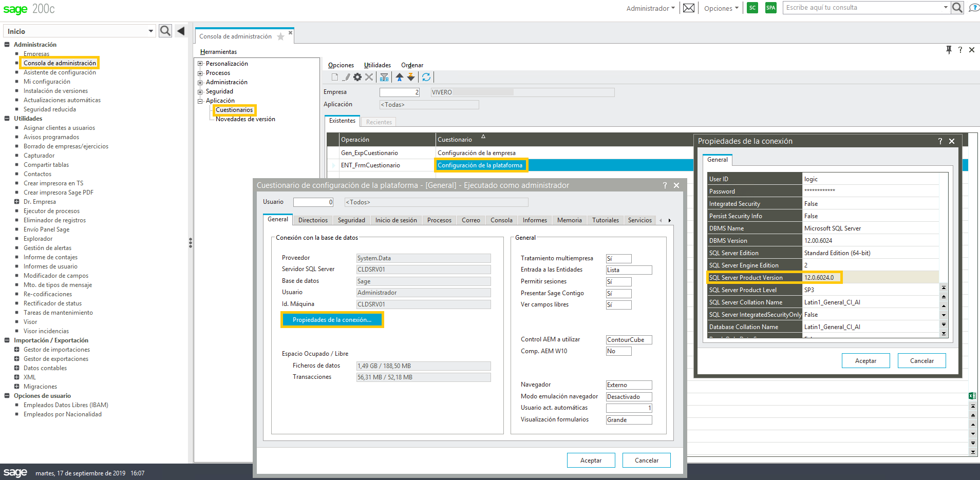Click the magnifier next to the consulta search box
Viewport: 980px width, 480px height.
click(957, 8)
